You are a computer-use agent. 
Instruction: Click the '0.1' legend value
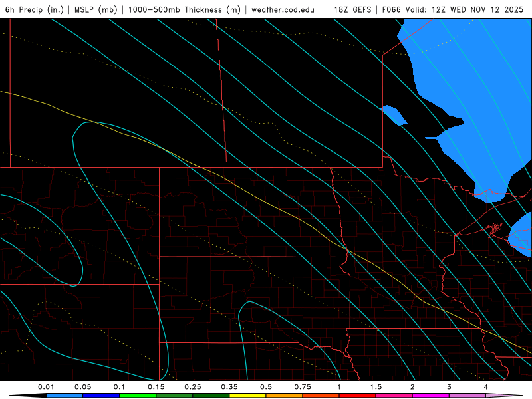pyautogui.click(x=119, y=387)
